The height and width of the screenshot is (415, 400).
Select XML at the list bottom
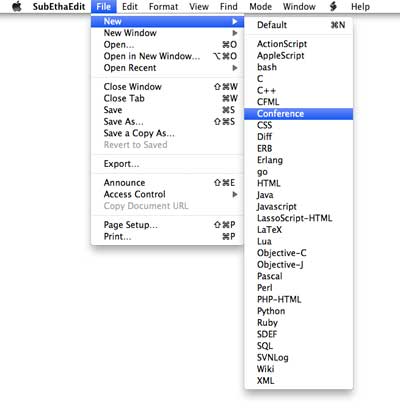(x=298, y=380)
